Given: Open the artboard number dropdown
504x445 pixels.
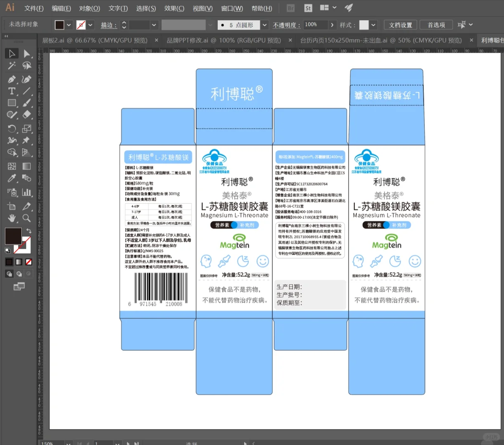Looking at the screenshot, I should 118,443.
